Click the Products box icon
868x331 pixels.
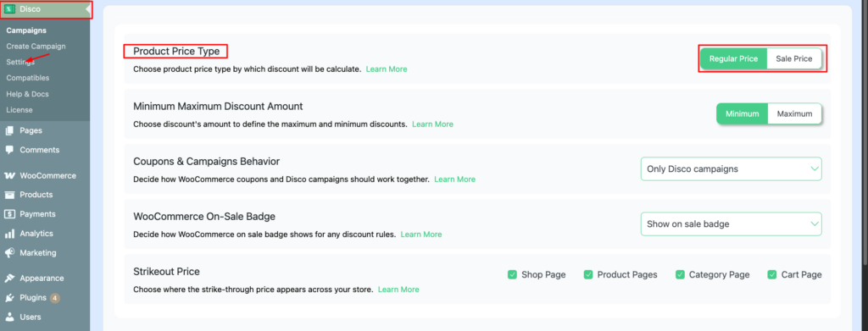pos(9,195)
